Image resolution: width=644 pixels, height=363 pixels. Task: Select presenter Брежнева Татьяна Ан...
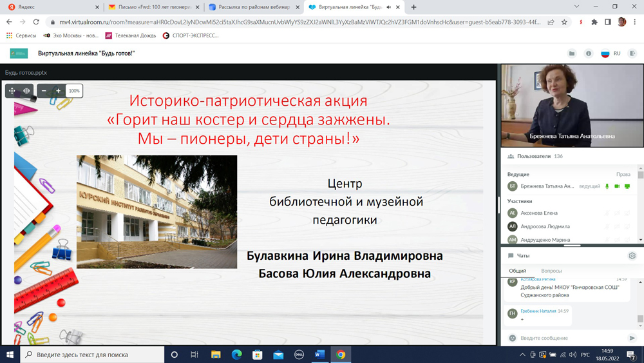[547, 186]
